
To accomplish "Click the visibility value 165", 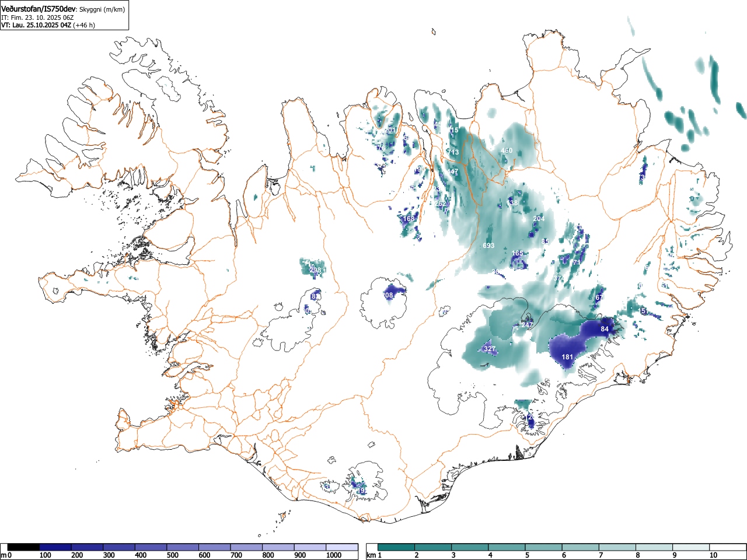I will (x=517, y=253).
